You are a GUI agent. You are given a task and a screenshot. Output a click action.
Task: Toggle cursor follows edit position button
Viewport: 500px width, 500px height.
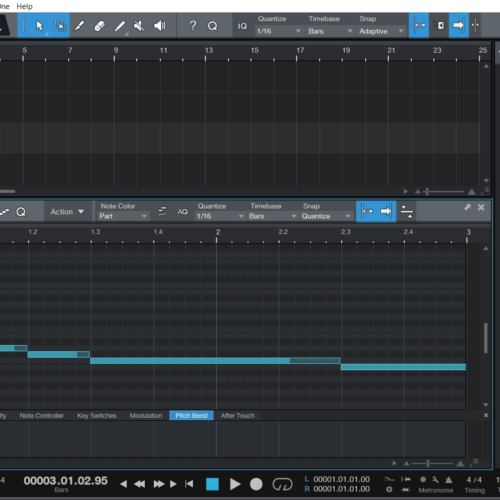475,25
